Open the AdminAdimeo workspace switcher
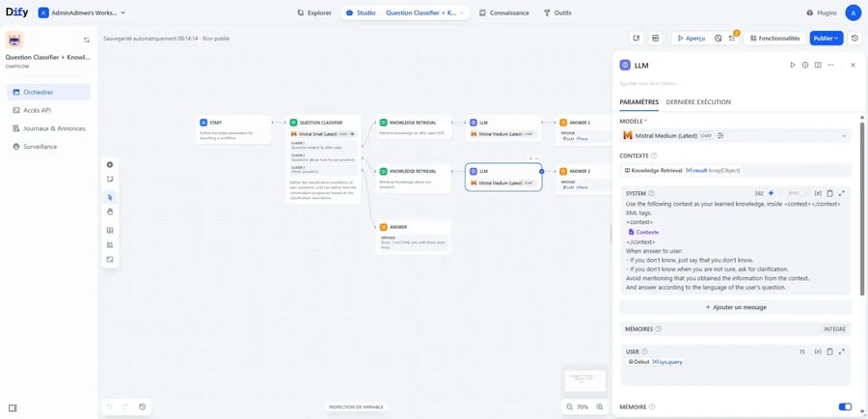 [x=82, y=14]
